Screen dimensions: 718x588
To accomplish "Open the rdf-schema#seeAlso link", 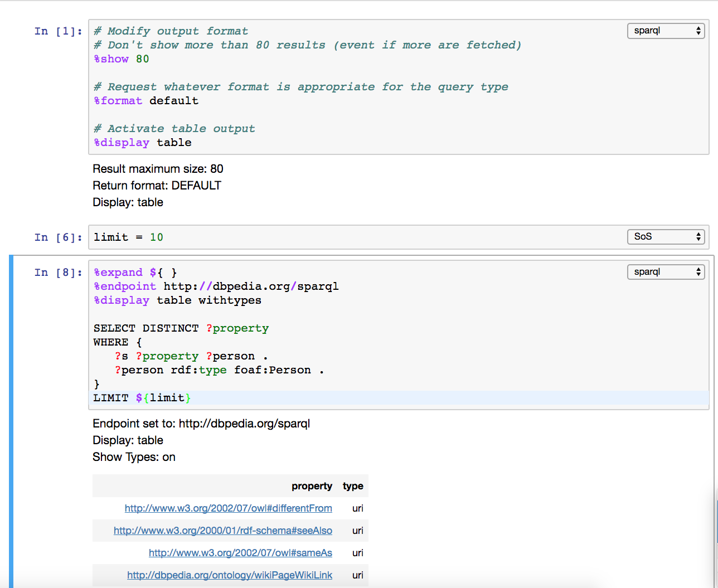I will point(223,530).
